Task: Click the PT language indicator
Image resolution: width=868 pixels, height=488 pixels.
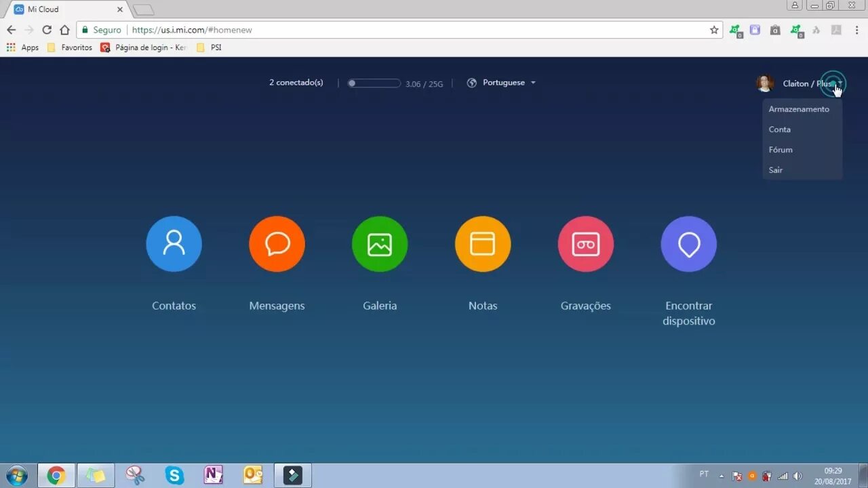Action: pyautogui.click(x=704, y=474)
